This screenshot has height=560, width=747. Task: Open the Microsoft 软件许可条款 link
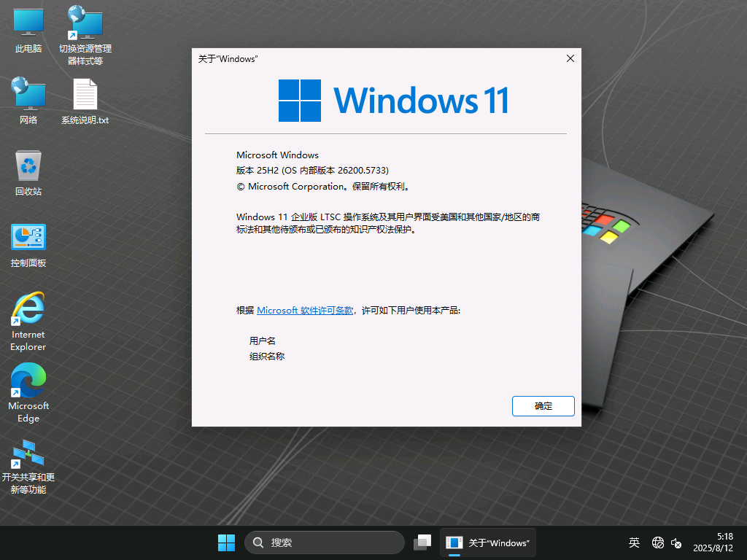click(305, 311)
